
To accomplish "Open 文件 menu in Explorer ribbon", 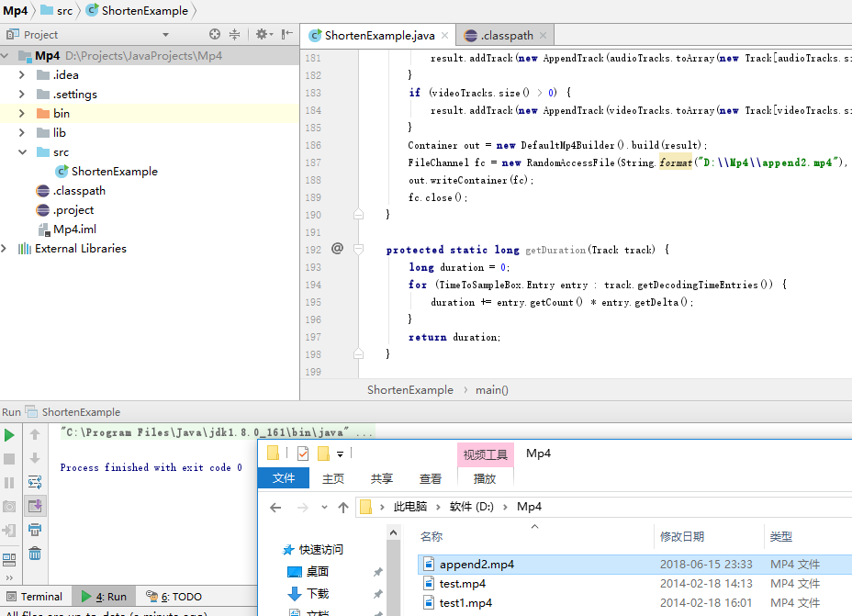I will (284, 478).
